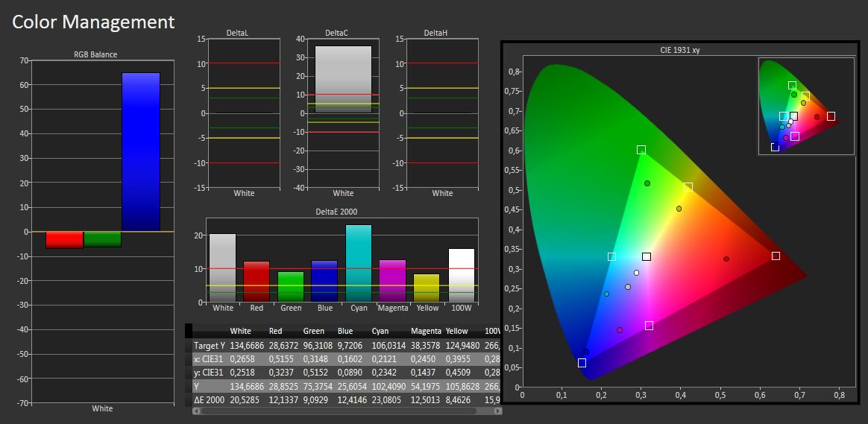
Task: Click the yellow target square in CIE chart
Action: [x=688, y=187]
